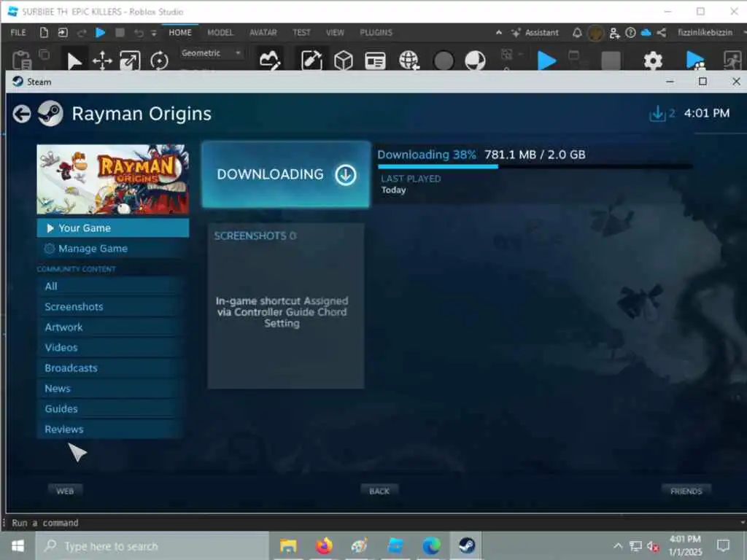
Task: Click the Steam logo next to Rayman Origins
Action: point(50,113)
